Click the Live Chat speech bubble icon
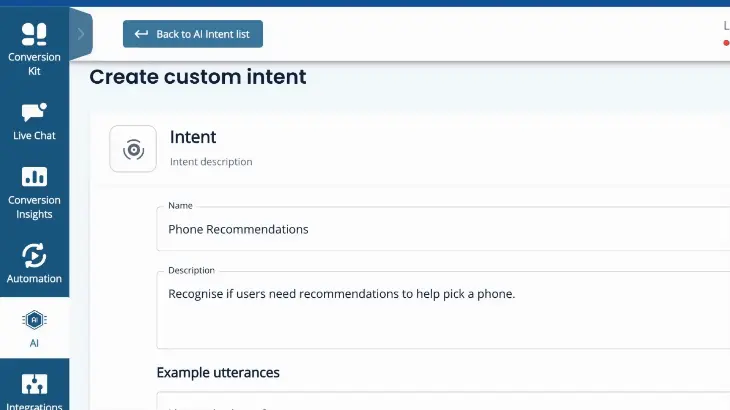The image size is (730, 410). [34, 112]
